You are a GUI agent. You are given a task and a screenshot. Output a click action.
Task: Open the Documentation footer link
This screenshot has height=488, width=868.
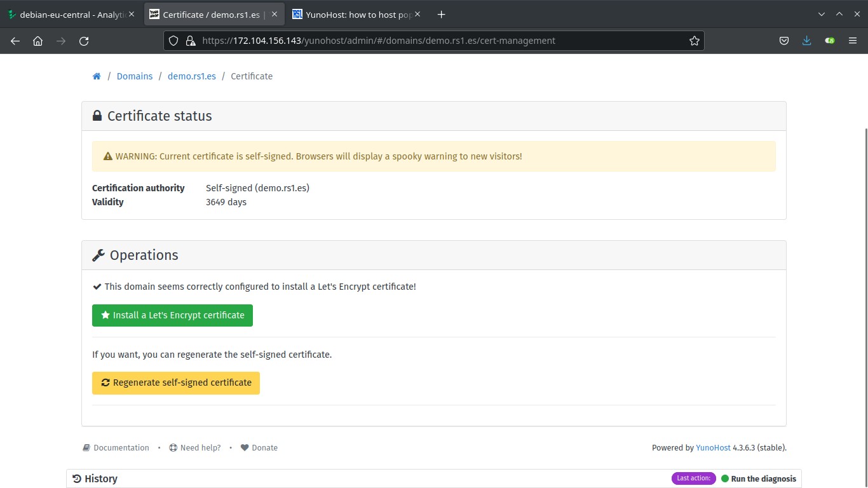click(121, 447)
